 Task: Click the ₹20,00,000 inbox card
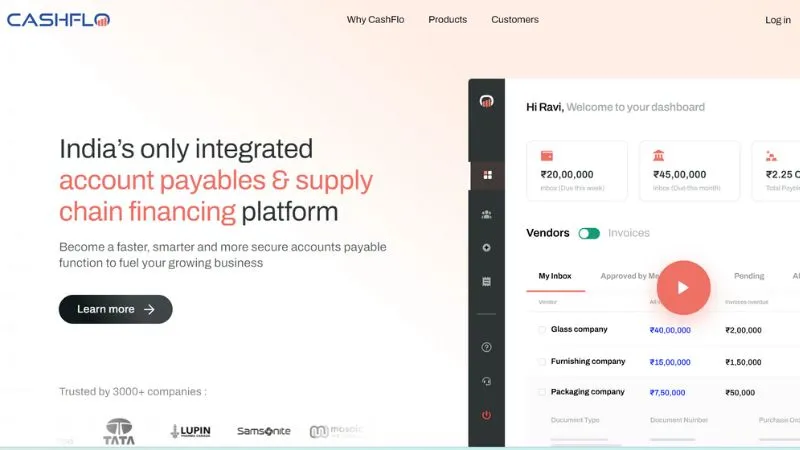577,171
